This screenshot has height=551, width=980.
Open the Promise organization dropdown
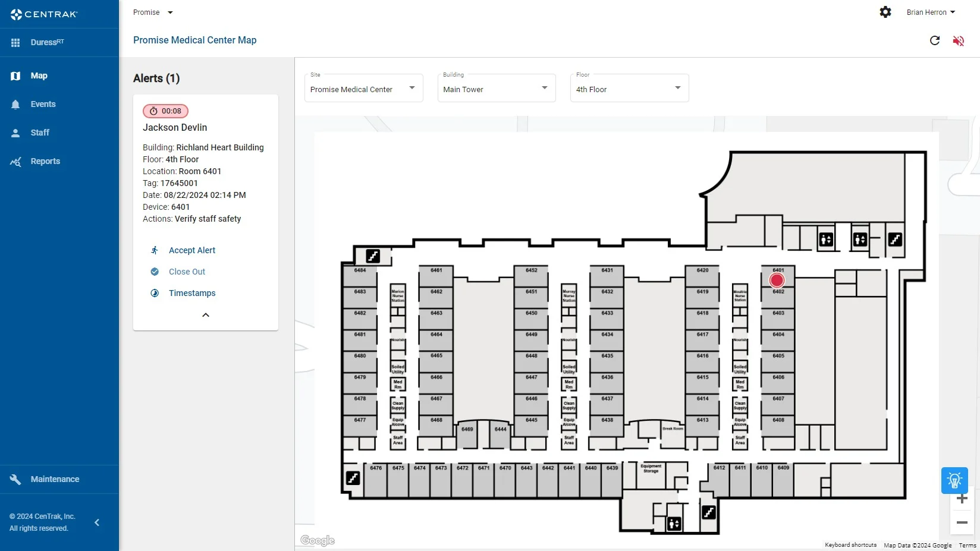click(153, 12)
